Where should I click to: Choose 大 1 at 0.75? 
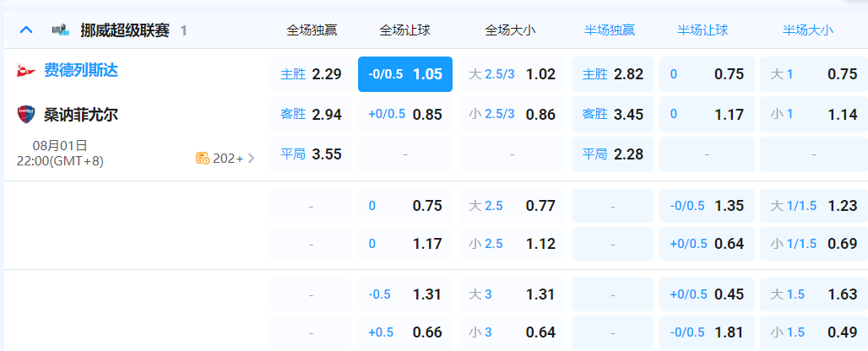[813, 74]
